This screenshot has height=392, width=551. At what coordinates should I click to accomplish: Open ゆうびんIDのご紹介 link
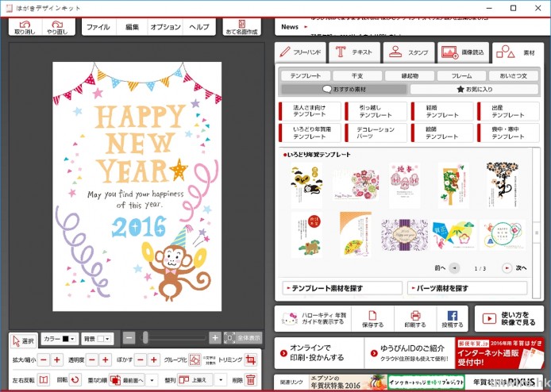coord(410,353)
